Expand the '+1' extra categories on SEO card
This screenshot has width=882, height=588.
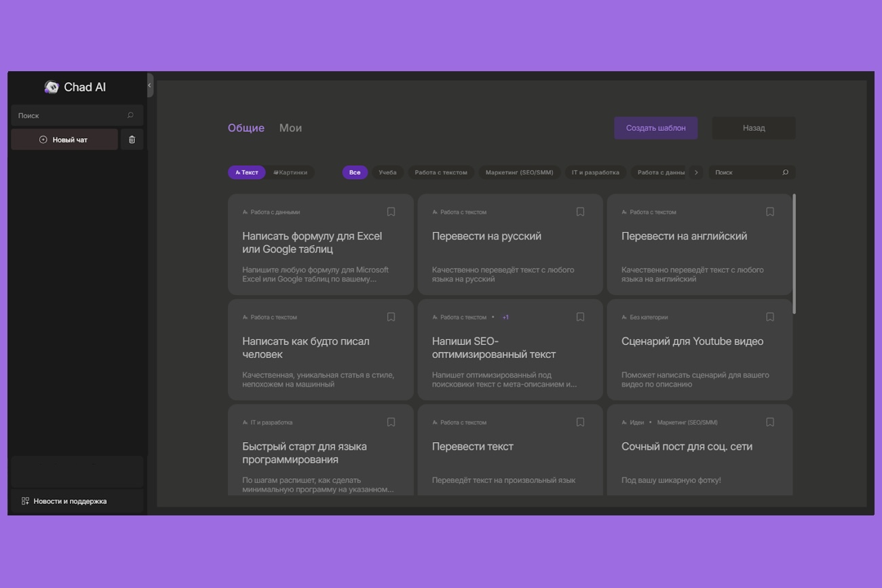click(505, 317)
